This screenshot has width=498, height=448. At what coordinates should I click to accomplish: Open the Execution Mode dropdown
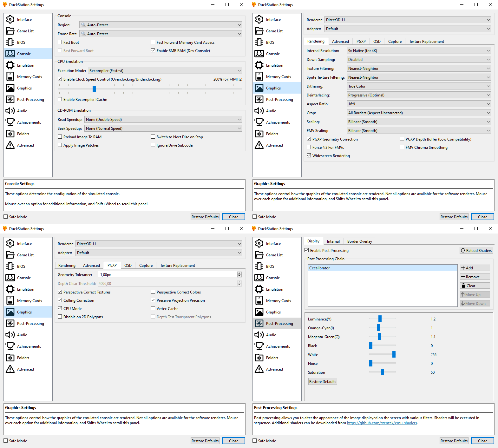[x=165, y=70]
